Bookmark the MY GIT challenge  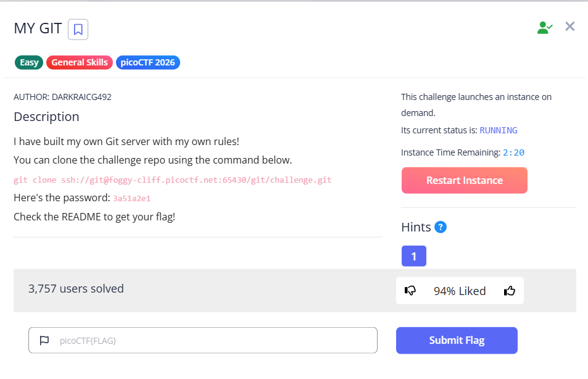(x=78, y=29)
